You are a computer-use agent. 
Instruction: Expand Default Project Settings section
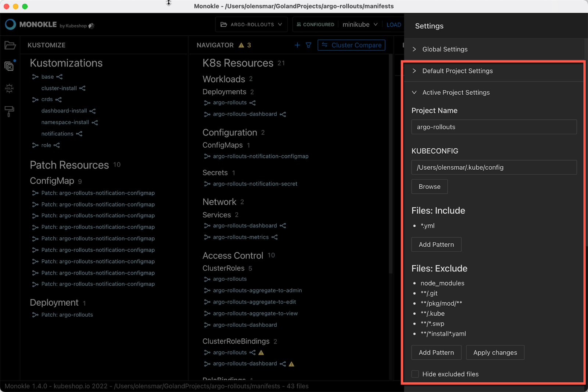click(x=494, y=71)
